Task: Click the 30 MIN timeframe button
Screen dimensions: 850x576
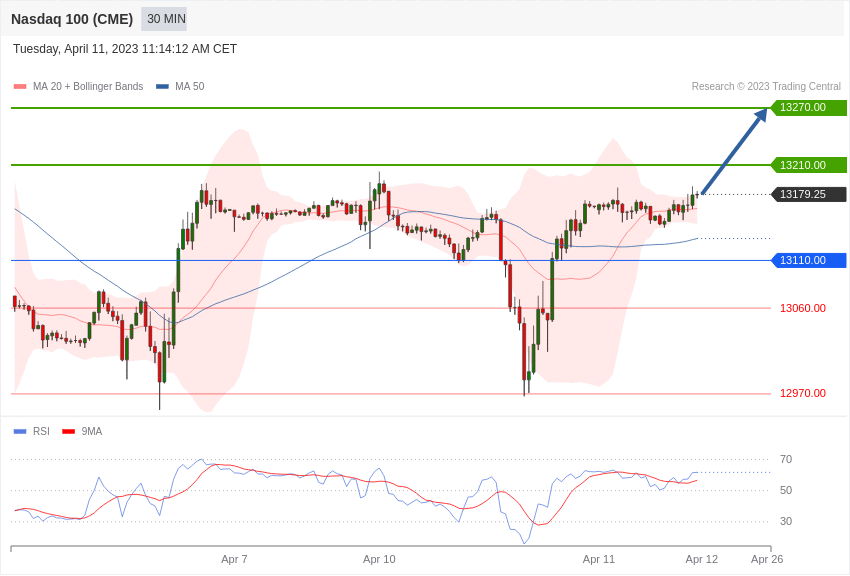Action: [x=164, y=19]
